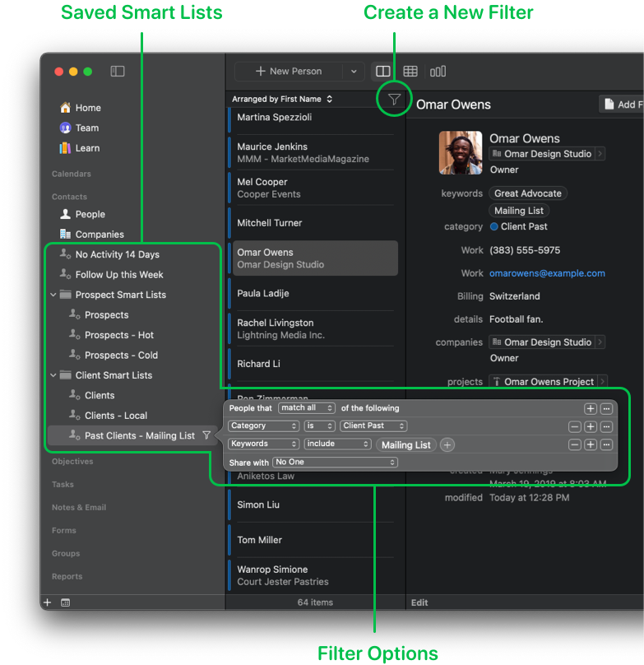Select the Prospects - Cold smart list
Image resolution: width=644 pixels, height=665 pixels.
(114, 355)
